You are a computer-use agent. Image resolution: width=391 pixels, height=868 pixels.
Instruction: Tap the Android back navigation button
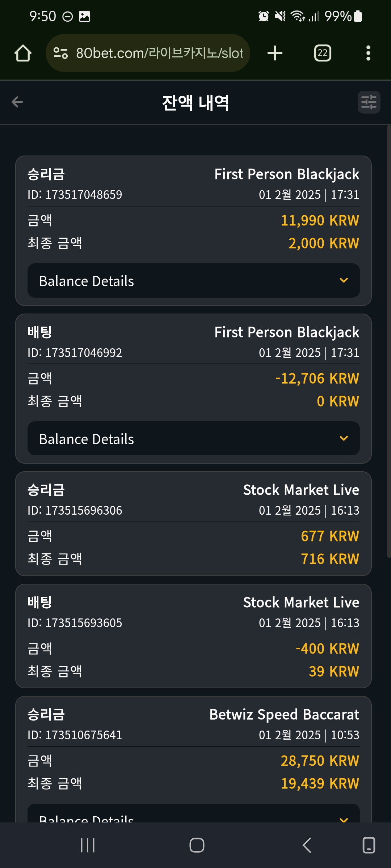coord(307,845)
